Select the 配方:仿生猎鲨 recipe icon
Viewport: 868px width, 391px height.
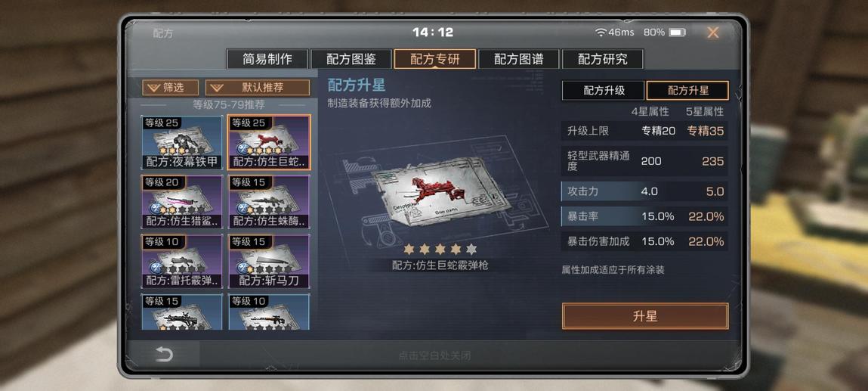(182, 202)
